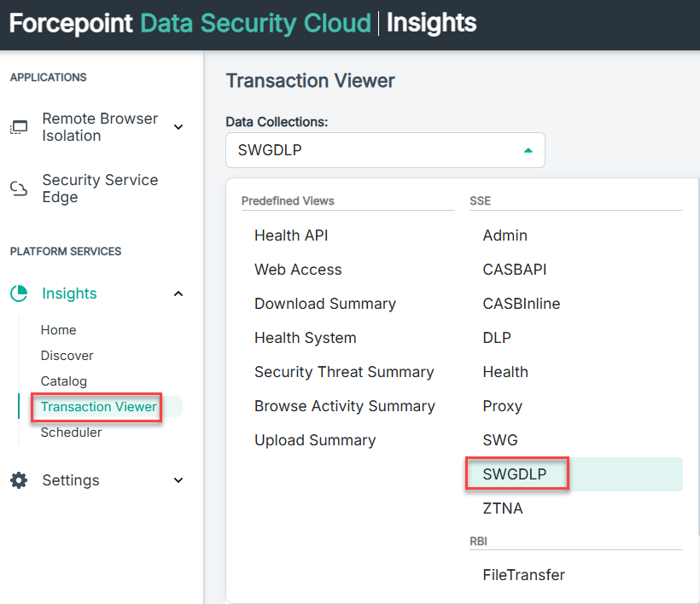This screenshot has height=604, width=700.
Task: Go to Insights Home page
Action: pos(58,330)
